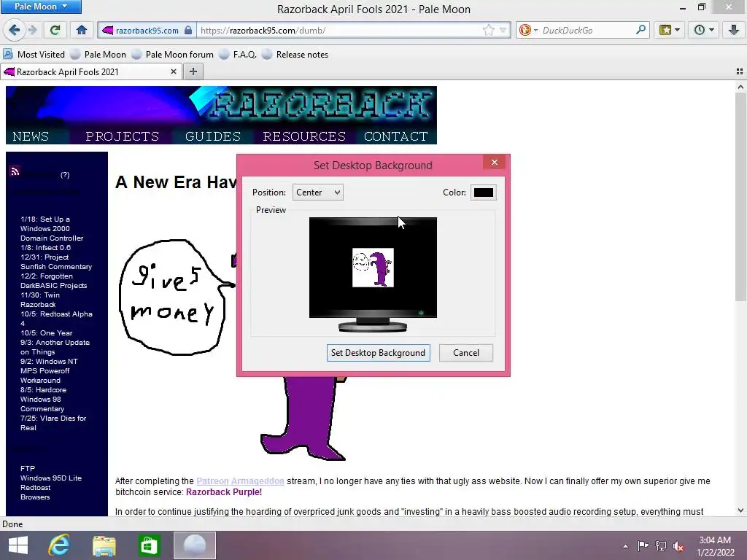Open the downloads arrow button
This screenshot has height=560, width=747.
[x=734, y=30]
